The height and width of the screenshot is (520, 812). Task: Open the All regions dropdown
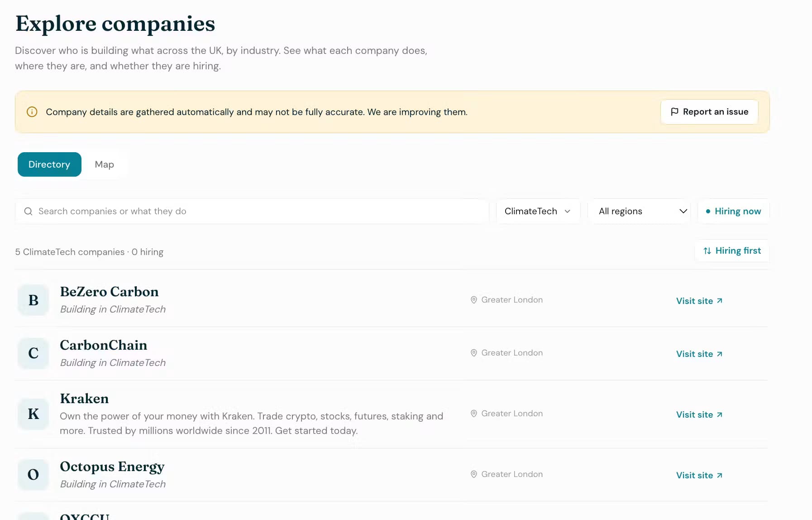point(639,212)
